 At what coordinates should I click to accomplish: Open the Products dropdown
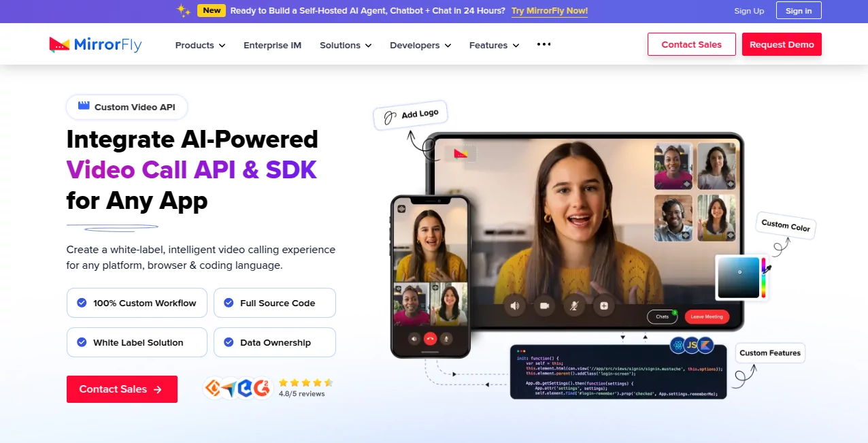tap(199, 45)
